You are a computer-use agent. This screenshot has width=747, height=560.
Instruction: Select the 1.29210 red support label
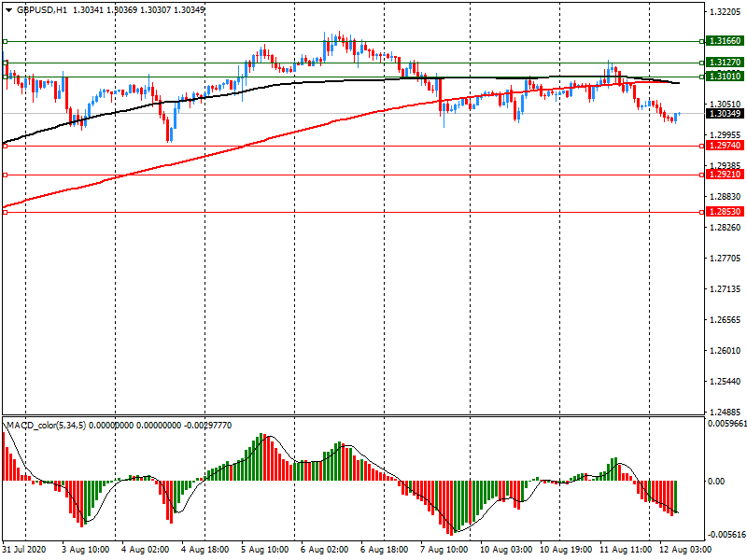coord(725,175)
